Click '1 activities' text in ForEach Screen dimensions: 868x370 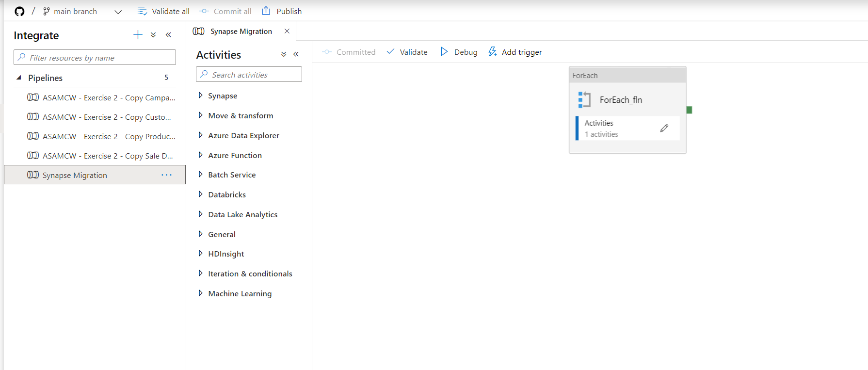coord(601,134)
